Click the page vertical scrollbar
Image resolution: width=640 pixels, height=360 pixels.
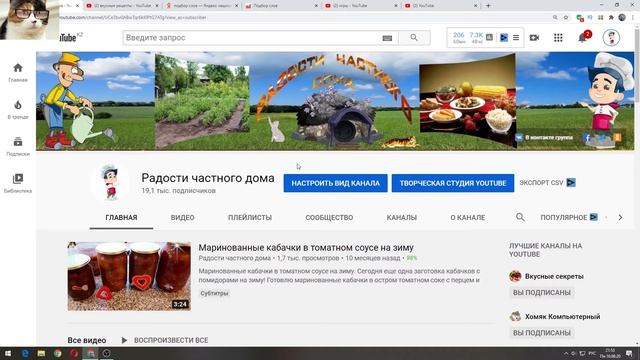[x=637, y=184]
